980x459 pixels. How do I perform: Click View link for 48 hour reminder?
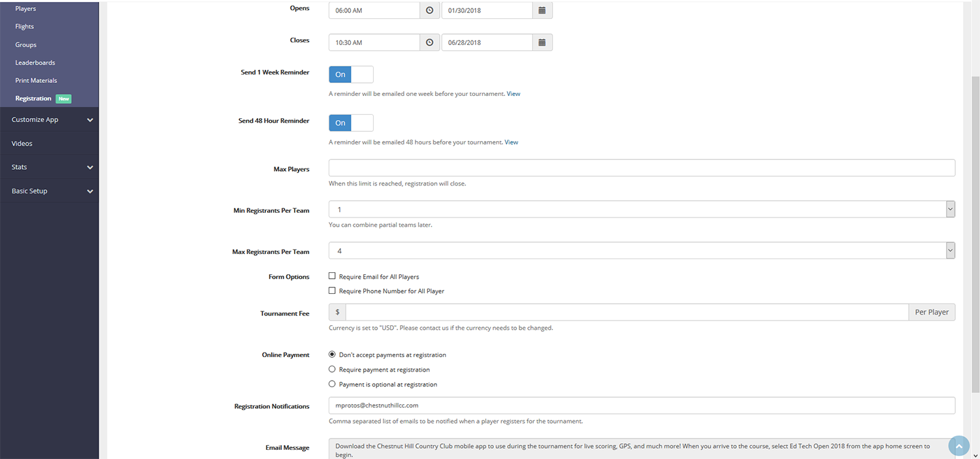point(511,142)
